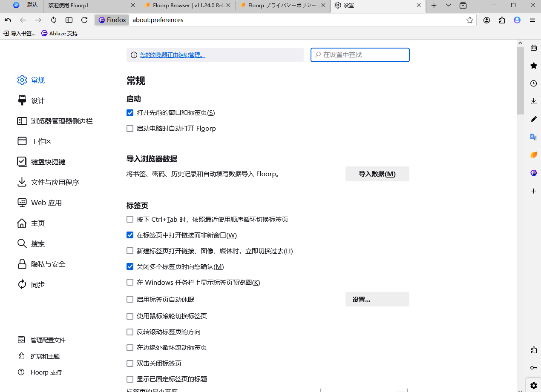This screenshot has width=541, height=392.
Task: Open the Bookmarks sidebar panel icon
Action: click(x=533, y=66)
